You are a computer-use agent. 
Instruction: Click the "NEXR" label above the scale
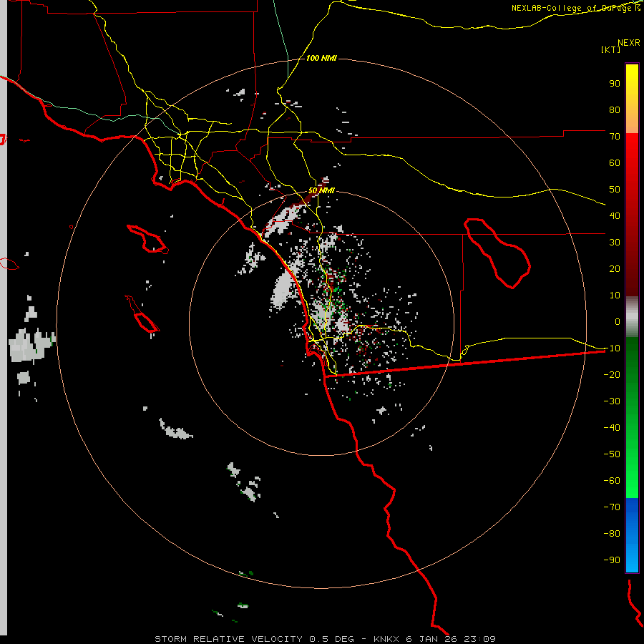click(628, 43)
